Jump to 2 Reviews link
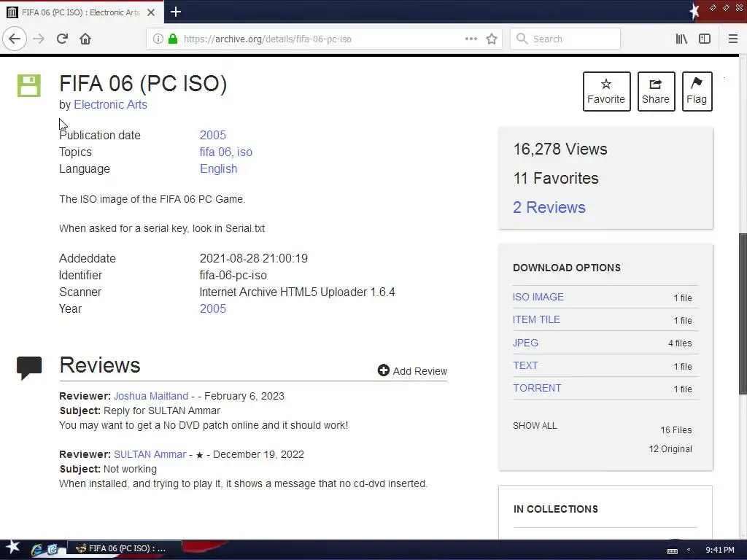The width and height of the screenshot is (747, 560). (x=549, y=207)
